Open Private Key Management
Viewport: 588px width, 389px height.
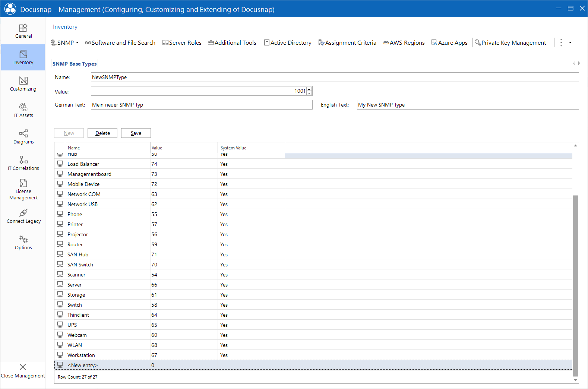point(510,43)
